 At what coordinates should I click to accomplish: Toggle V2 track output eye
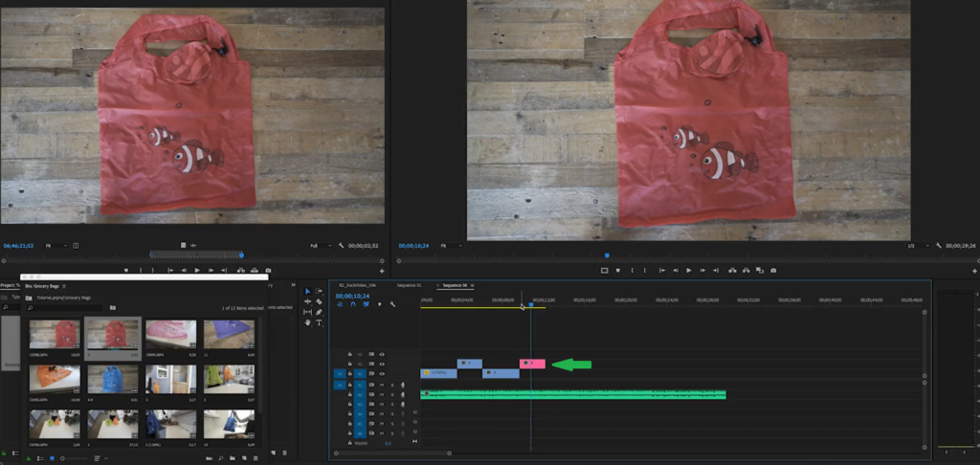[x=381, y=364]
